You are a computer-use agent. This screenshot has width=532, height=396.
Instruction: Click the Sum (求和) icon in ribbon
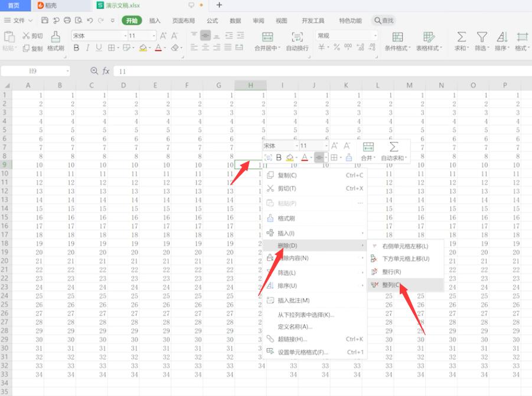(461, 37)
